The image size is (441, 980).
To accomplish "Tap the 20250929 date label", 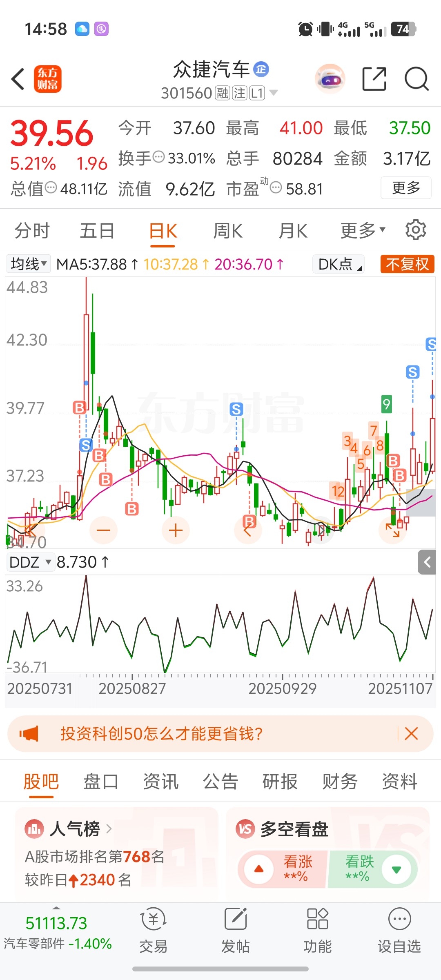I will pos(283,689).
